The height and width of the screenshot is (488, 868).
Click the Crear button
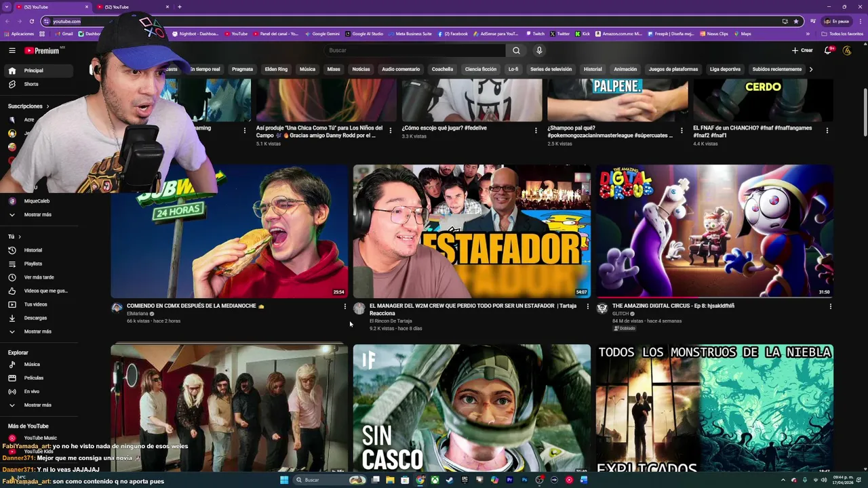802,50
